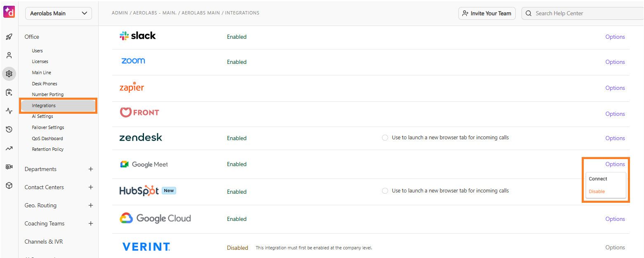Go to Ai Settings page

tap(42, 116)
